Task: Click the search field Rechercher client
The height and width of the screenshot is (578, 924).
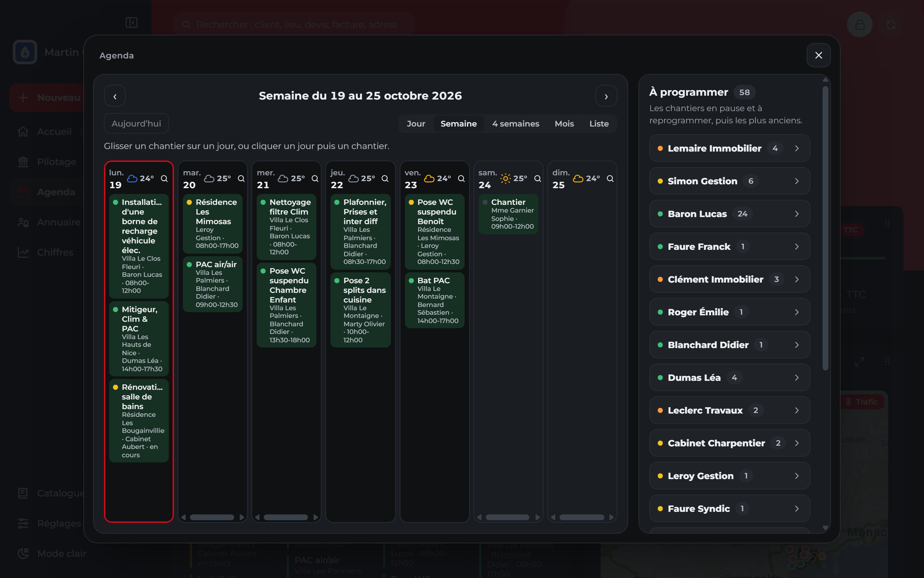Action: pyautogui.click(x=294, y=24)
